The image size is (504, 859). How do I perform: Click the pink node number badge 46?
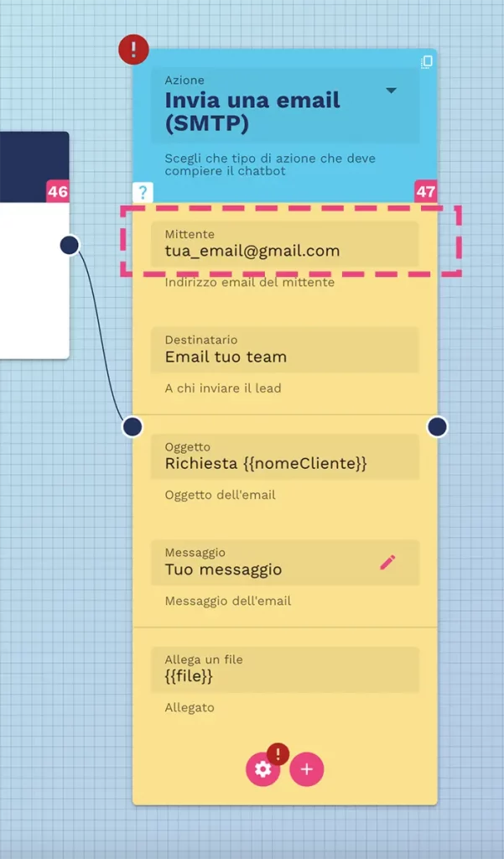(58, 192)
